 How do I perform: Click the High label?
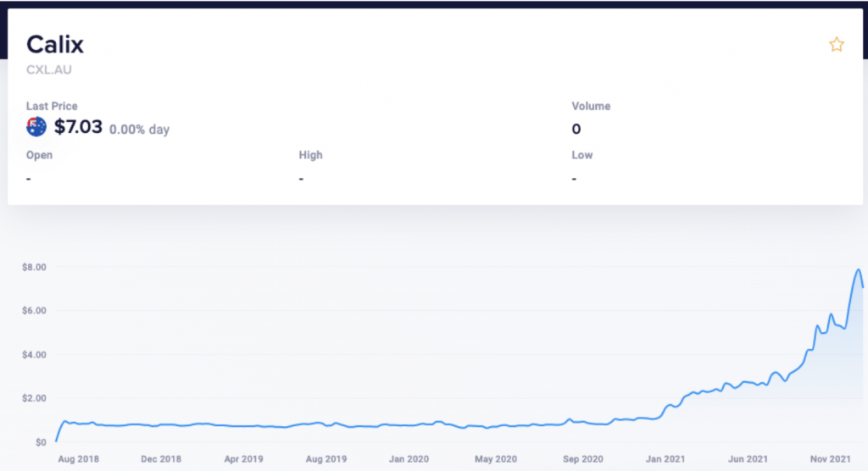point(310,156)
